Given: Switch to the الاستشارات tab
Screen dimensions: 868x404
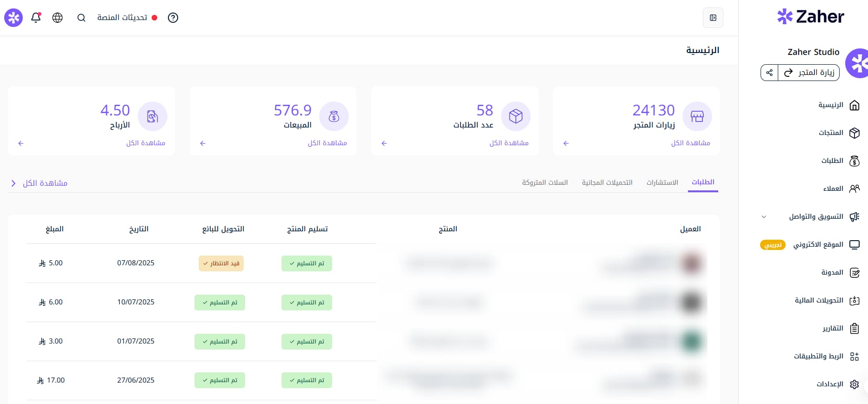Looking at the screenshot, I should [x=662, y=182].
